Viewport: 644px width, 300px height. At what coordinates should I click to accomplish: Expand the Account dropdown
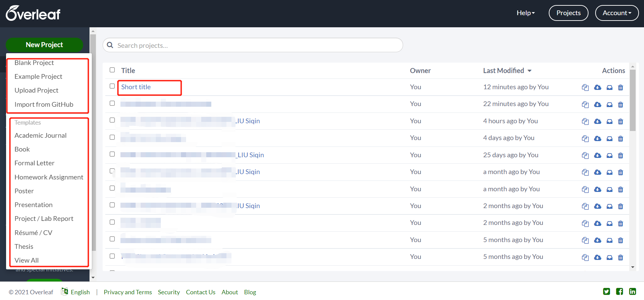[617, 13]
